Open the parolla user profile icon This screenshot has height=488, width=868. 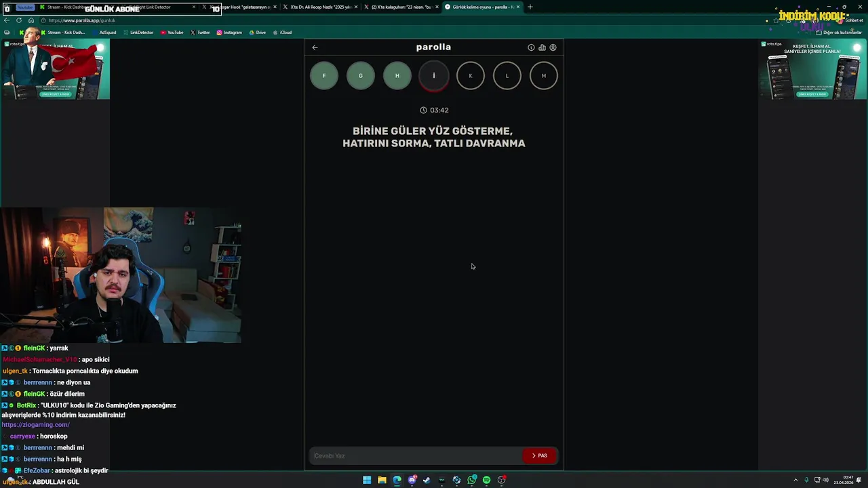click(x=553, y=47)
